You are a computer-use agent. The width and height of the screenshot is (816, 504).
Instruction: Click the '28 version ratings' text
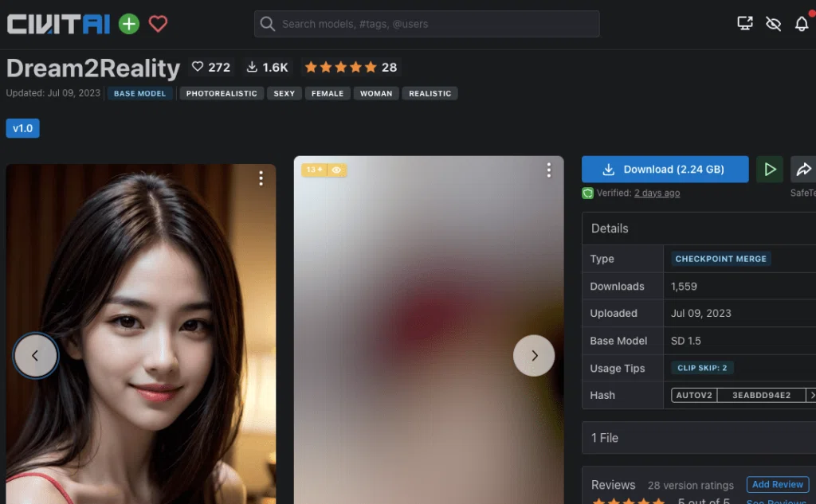(691, 486)
